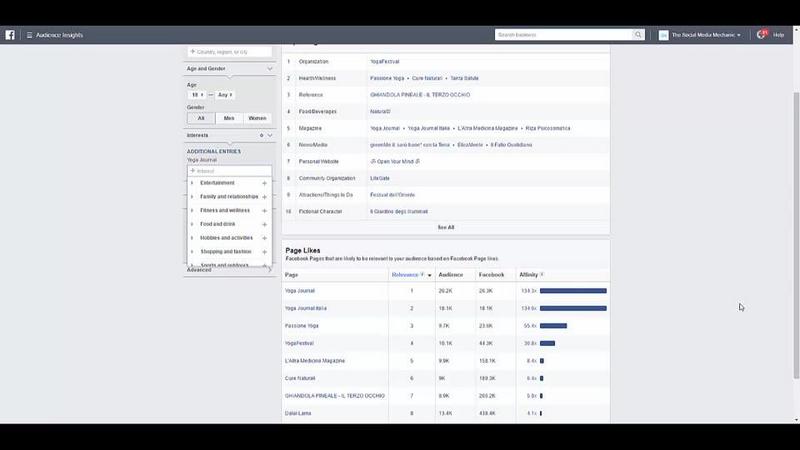
Task: Sort table by Audience column header
Action: [x=451, y=275]
